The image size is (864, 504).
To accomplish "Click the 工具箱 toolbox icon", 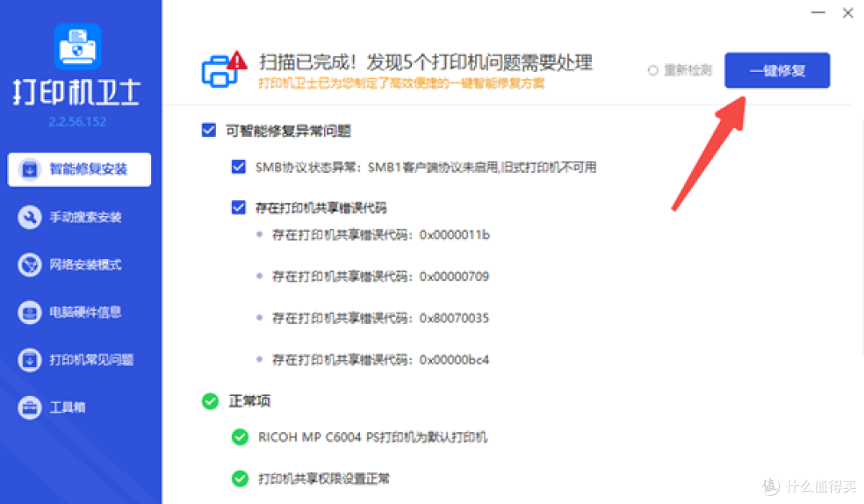I will coord(30,408).
